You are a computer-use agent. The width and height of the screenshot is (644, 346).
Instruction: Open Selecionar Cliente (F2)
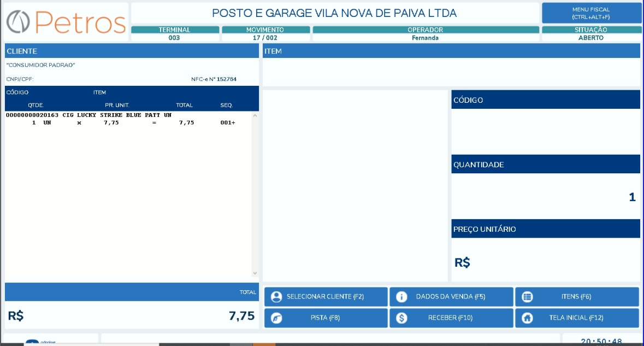point(326,297)
